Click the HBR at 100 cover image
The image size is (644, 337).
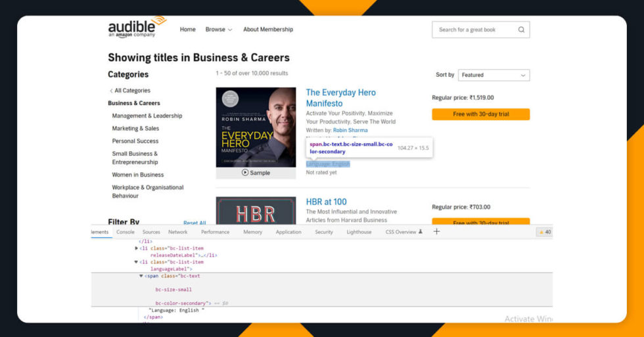[256, 211]
